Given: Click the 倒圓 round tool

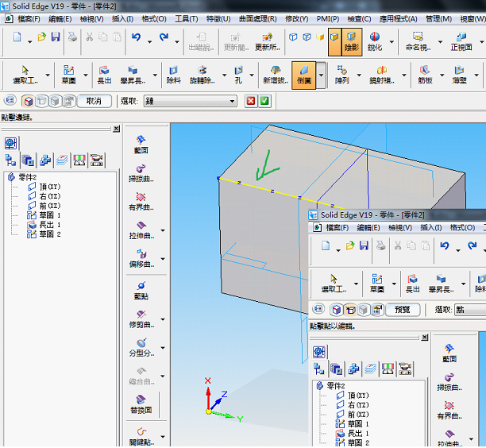Looking at the screenshot, I should pos(303,75).
